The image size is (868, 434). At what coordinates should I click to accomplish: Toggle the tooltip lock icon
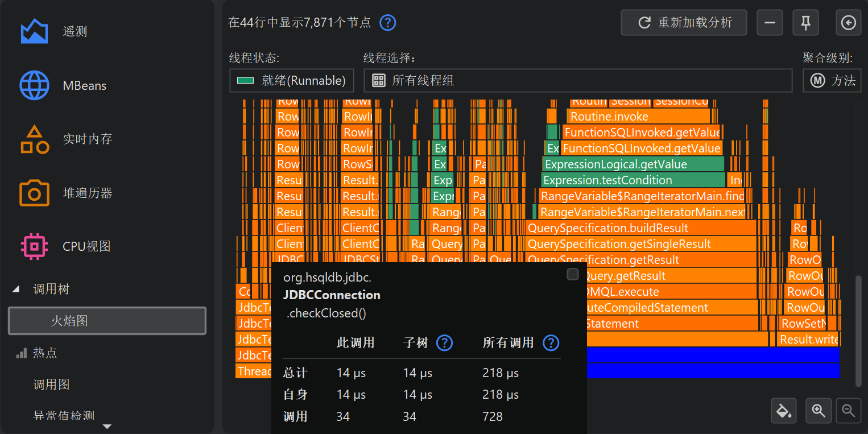573,274
